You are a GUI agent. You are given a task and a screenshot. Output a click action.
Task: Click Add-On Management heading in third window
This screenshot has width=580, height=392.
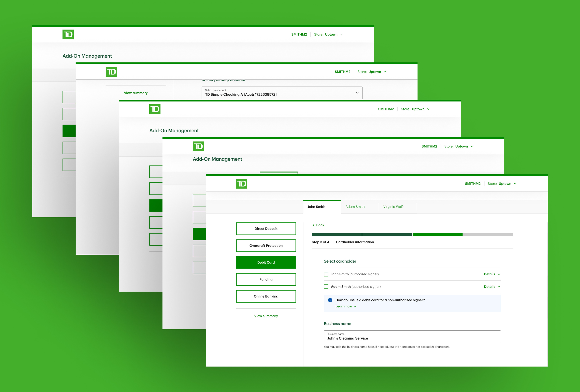click(174, 131)
